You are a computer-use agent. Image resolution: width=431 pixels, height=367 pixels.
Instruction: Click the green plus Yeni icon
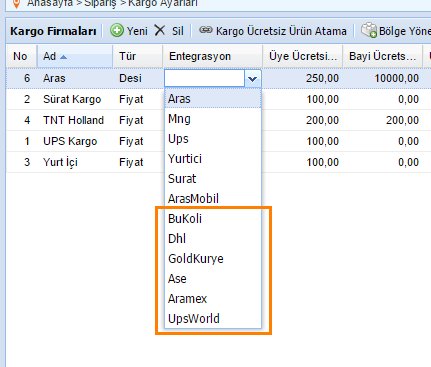pos(117,31)
